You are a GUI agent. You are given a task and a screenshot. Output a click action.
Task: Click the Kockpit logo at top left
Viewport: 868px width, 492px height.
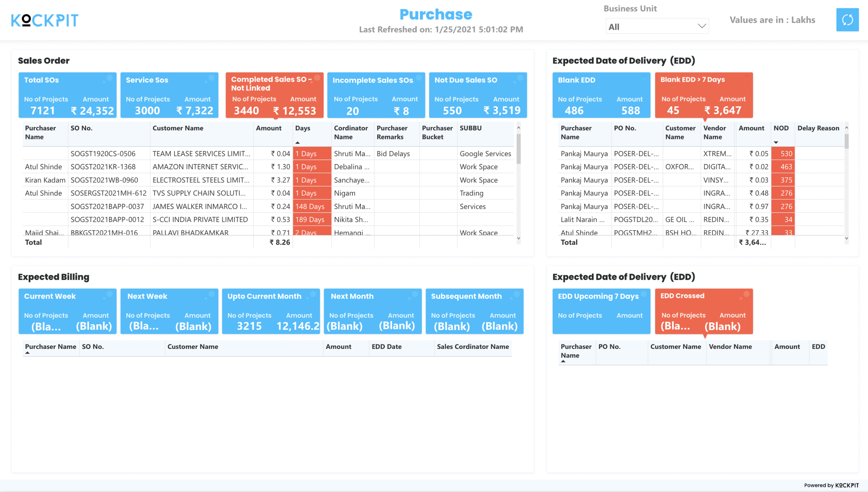[x=45, y=20]
